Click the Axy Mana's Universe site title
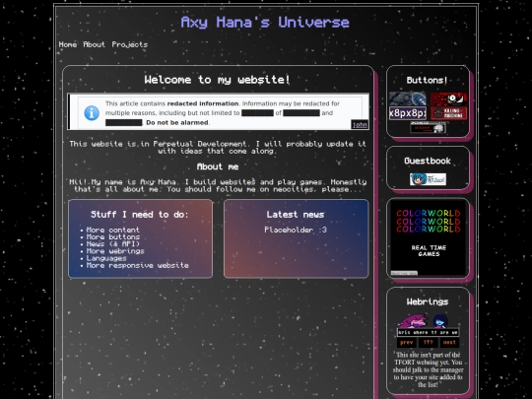 [265, 23]
